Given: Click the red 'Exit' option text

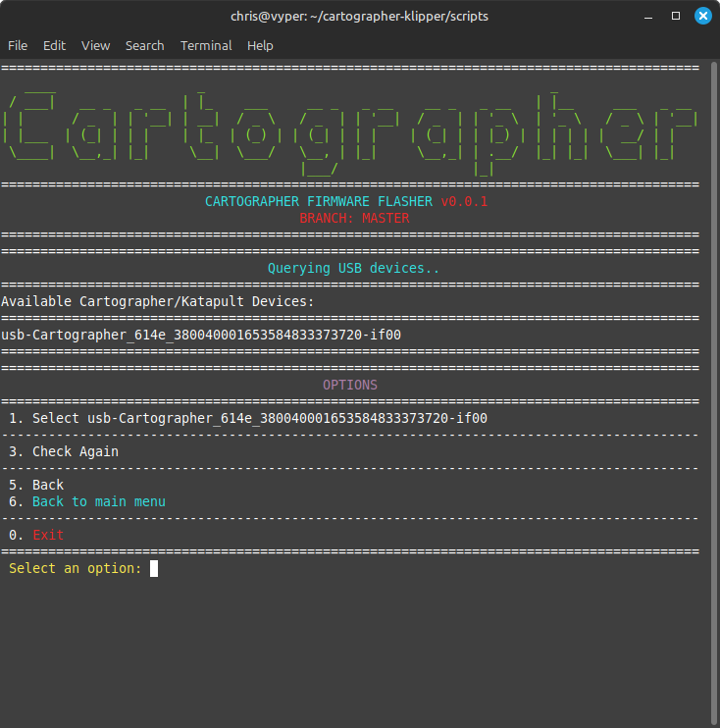Looking at the screenshot, I should (47, 535).
